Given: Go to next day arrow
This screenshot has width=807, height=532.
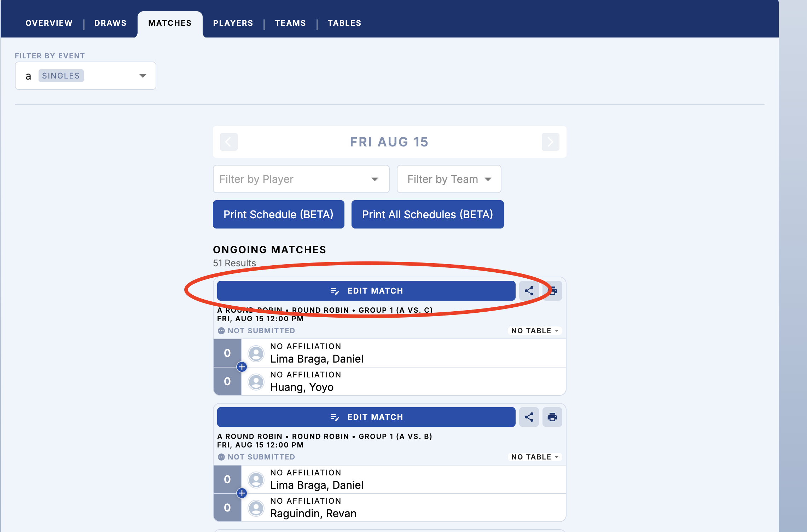Looking at the screenshot, I should (x=550, y=142).
